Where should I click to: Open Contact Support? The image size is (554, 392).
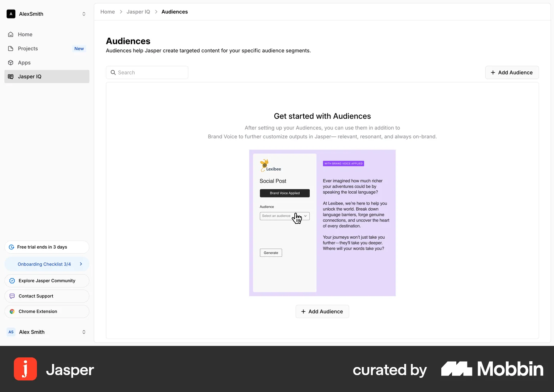47,296
